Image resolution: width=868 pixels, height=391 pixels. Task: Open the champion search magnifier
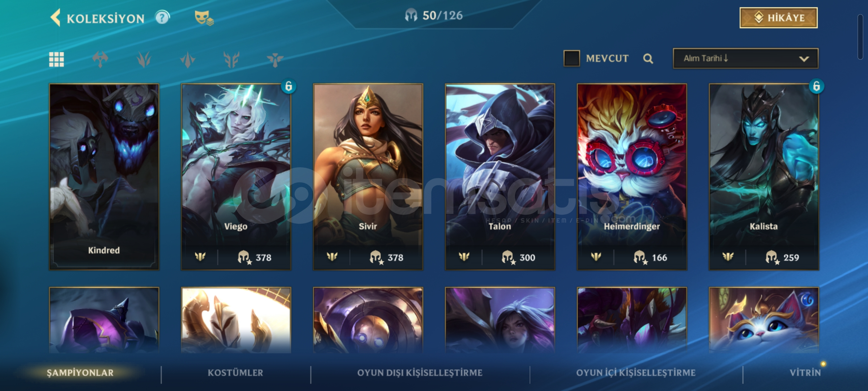click(x=648, y=59)
